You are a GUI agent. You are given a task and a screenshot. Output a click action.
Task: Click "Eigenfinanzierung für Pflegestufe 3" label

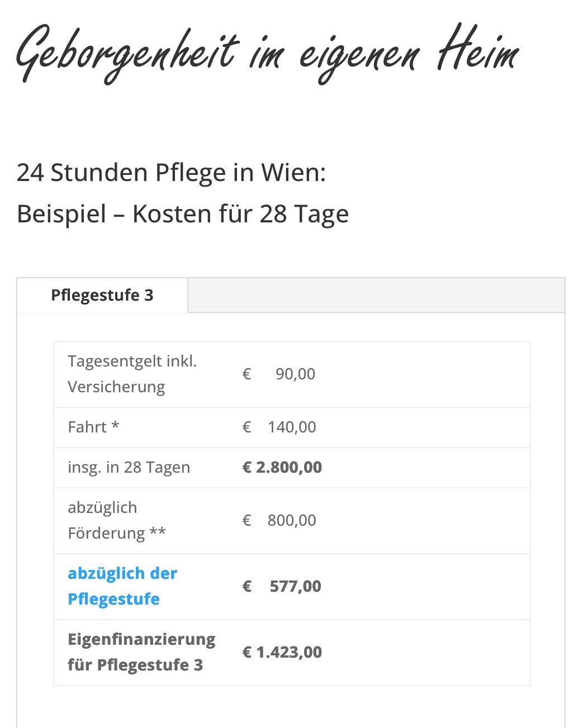point(141,652)
